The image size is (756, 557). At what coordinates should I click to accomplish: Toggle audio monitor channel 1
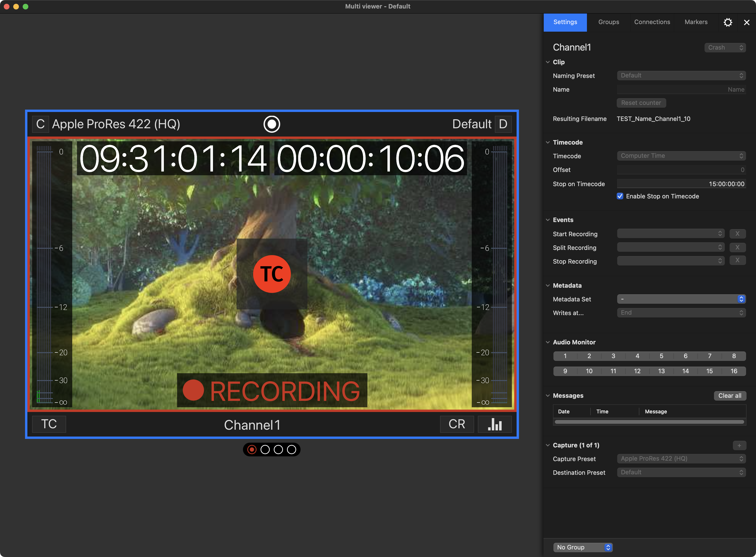coord(565,356)
